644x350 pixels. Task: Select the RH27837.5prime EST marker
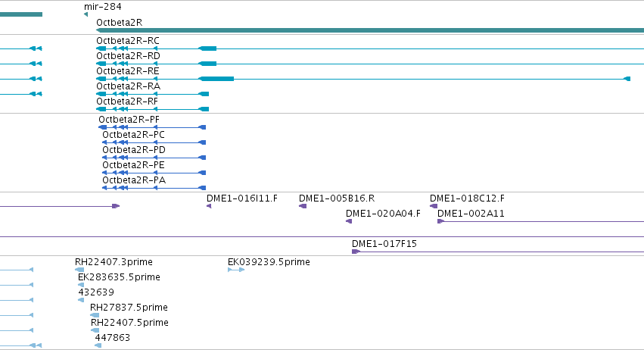pyautogui.click(x=95, y=315)
